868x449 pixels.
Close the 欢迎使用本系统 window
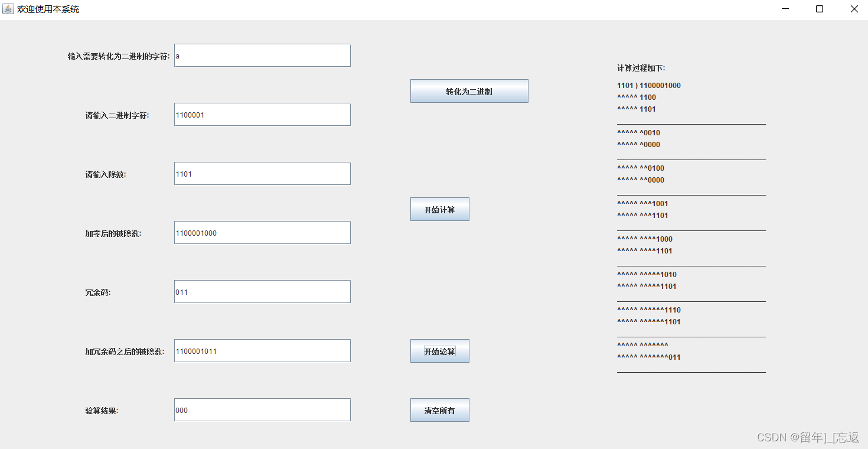(854, 9)
